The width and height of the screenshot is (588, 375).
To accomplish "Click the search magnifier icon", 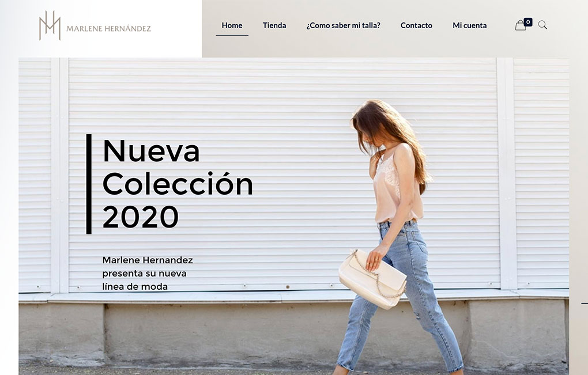I will [542, 25].
